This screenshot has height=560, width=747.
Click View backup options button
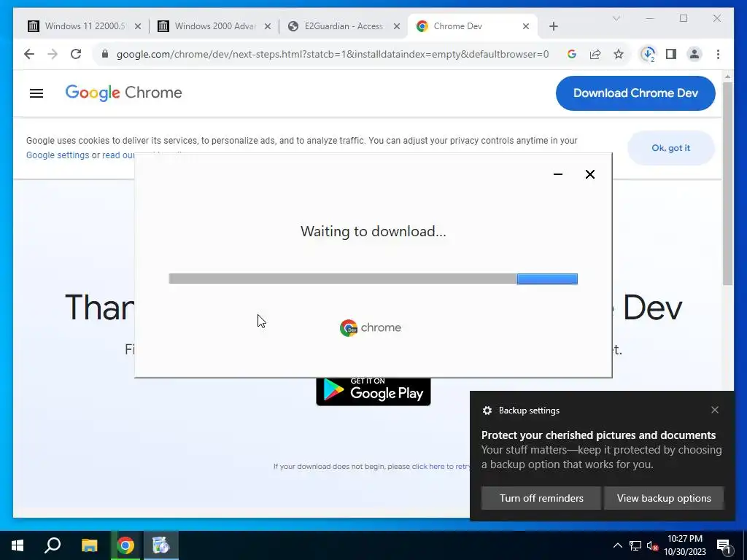pyautogui.click(x=664, y=498)
